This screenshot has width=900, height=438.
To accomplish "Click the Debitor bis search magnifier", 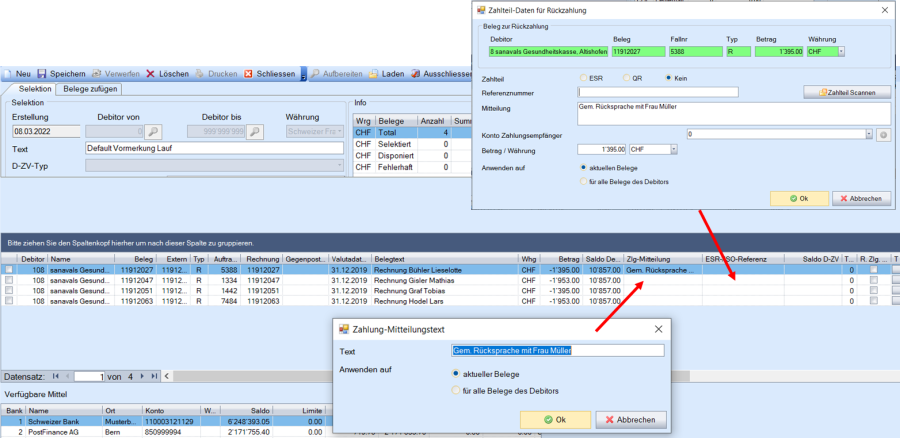I will click(255, 131).
